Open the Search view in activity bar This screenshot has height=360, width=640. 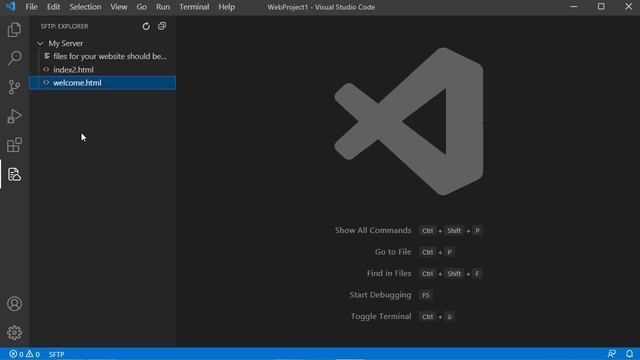point(14,58)
